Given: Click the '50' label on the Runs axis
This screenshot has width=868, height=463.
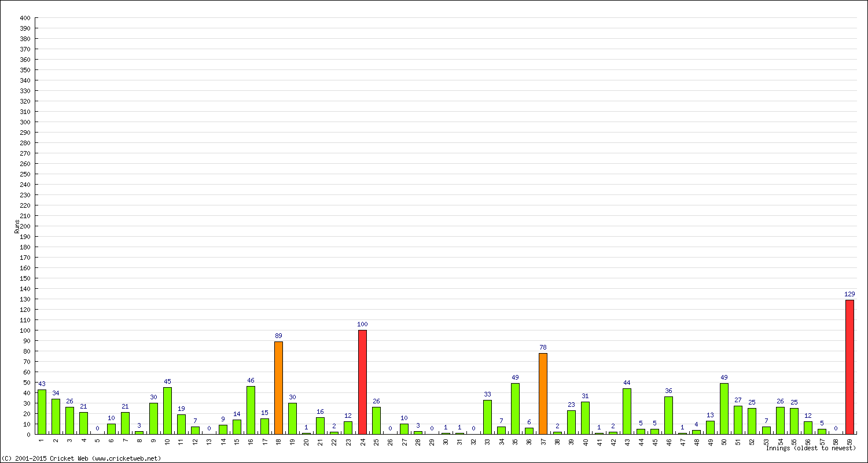Looking at the screenshot, I should [26, 382].
